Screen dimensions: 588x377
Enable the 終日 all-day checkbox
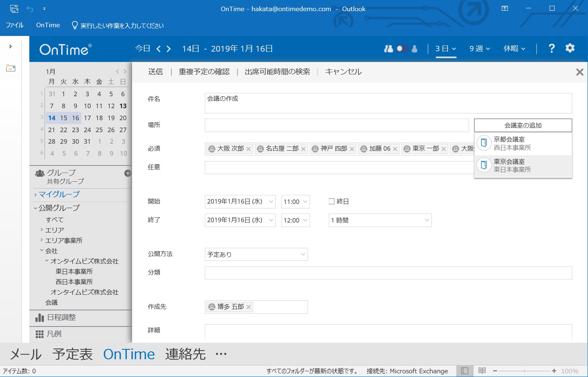pos(331,201)
